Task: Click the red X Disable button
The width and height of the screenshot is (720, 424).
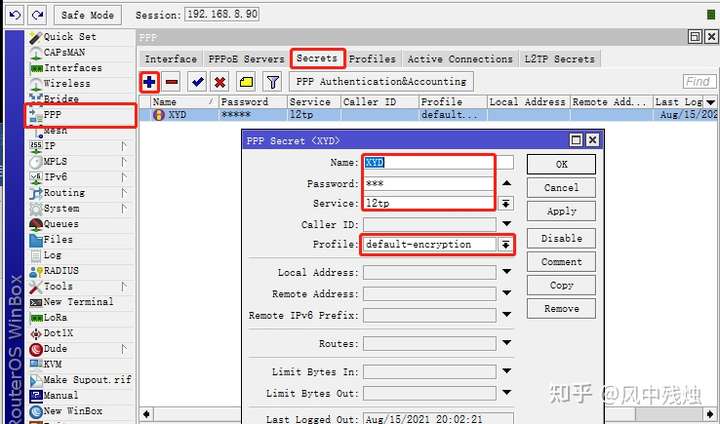Action: point(220,82)
